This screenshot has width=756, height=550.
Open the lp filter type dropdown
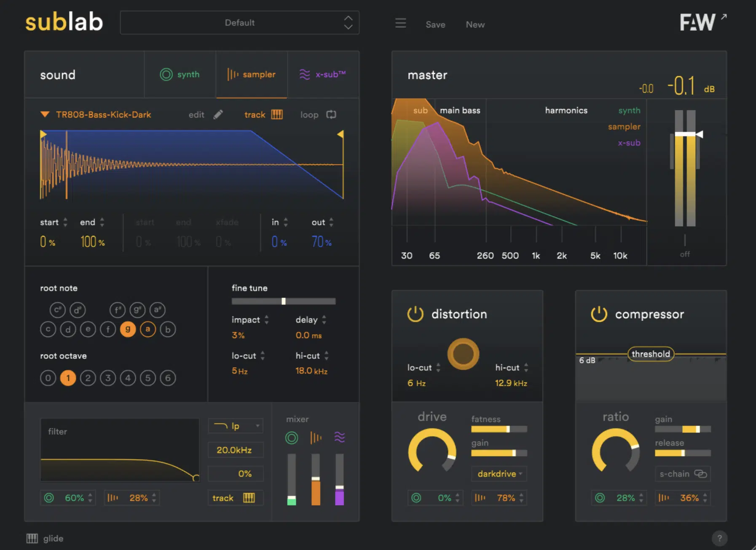pyautogui.click(x=236, y=426)
